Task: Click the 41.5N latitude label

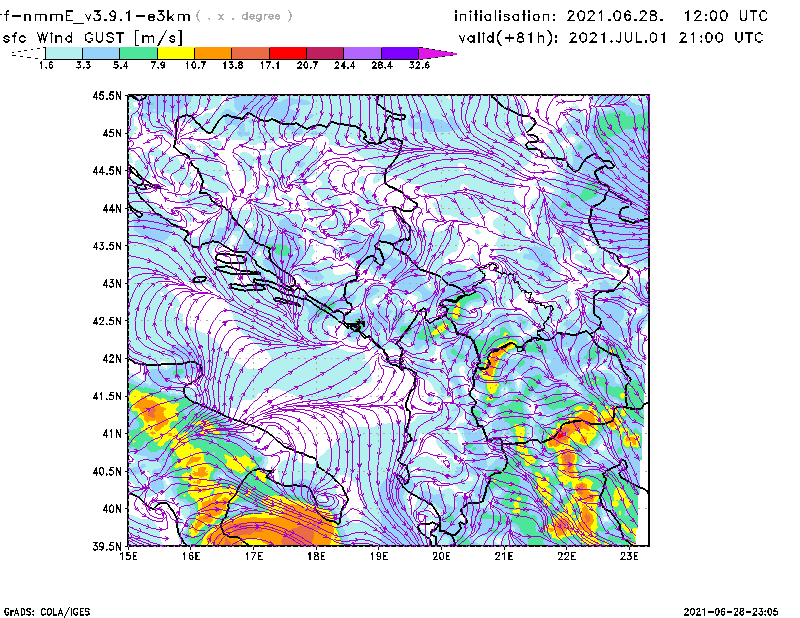Action: tap(107, 396)
